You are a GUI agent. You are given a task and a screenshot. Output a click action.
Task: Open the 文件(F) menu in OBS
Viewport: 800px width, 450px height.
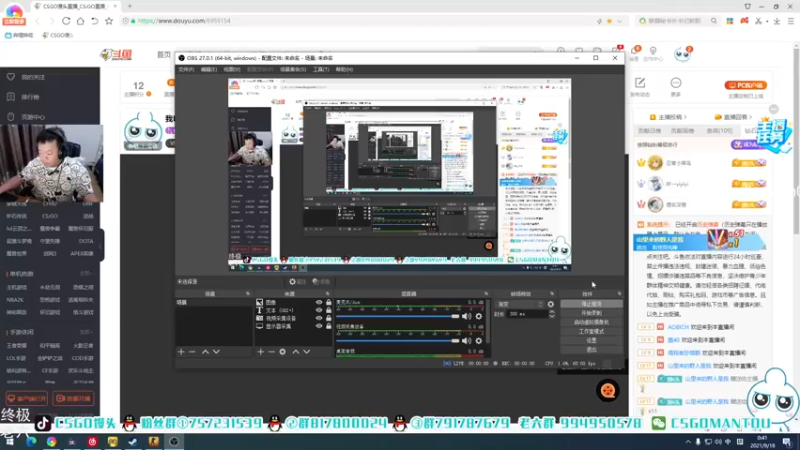[x=186, y=69]
